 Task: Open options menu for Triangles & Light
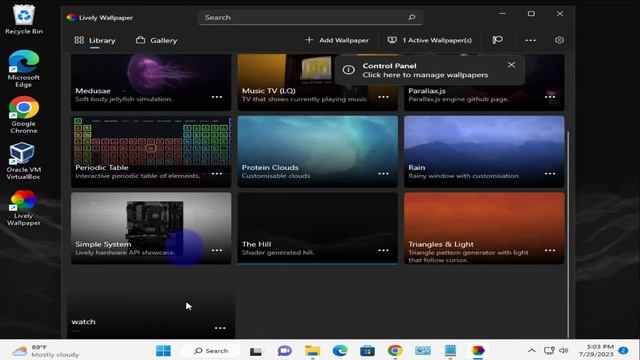(x=550, y=251)
